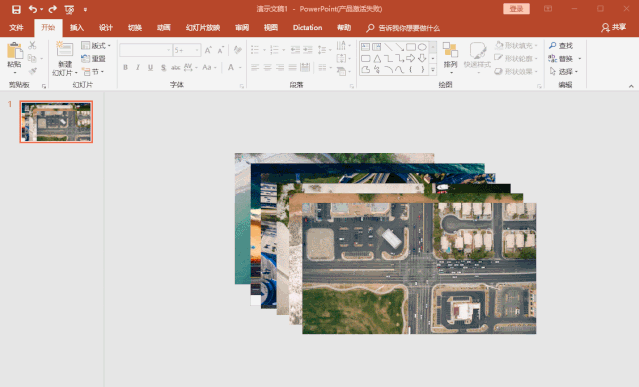Toggle Italic formatting button

[138, 67]
